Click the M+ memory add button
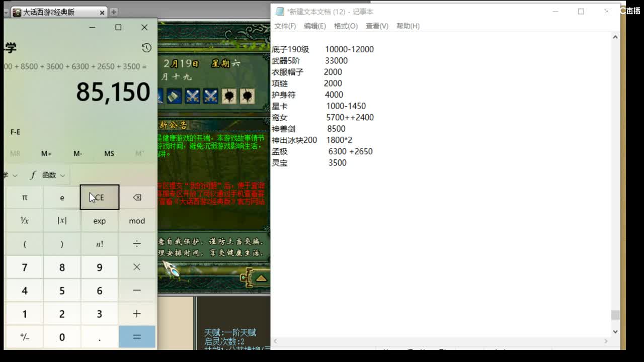 [x=46, y=153]
